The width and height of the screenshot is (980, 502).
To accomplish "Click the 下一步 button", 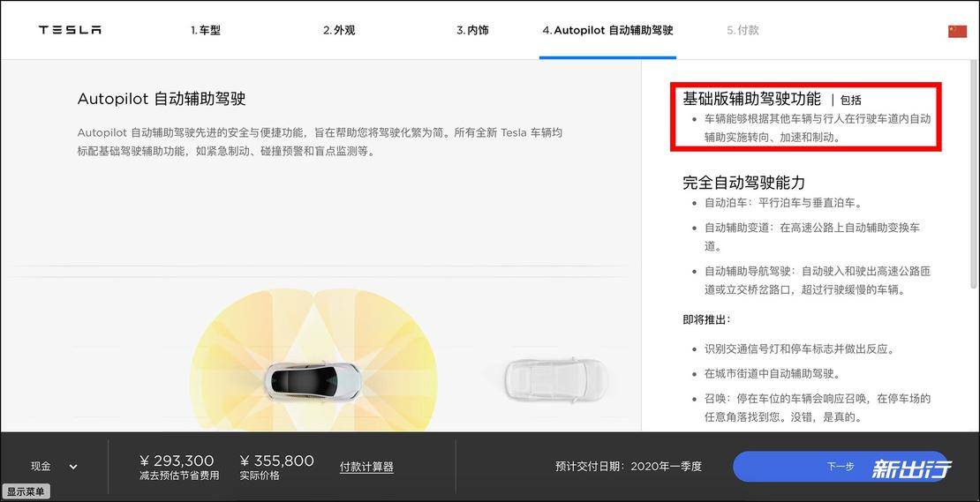I will 841,467.
